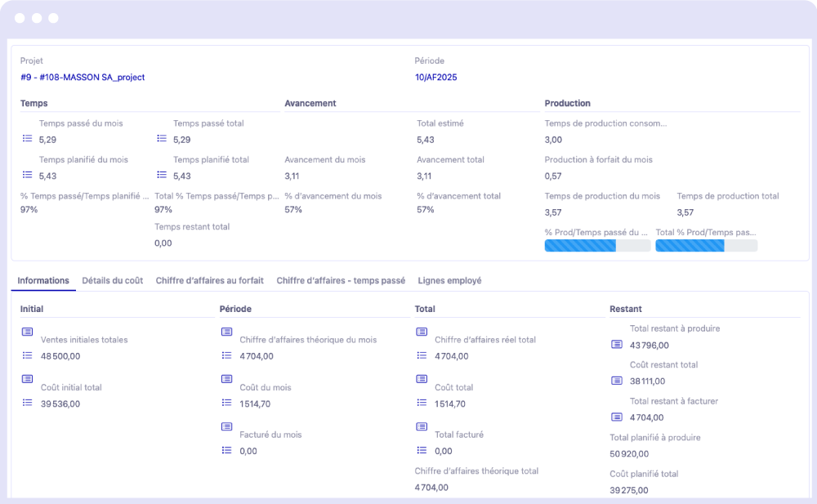Click the card icon above Ventes initiales totales

27,332
